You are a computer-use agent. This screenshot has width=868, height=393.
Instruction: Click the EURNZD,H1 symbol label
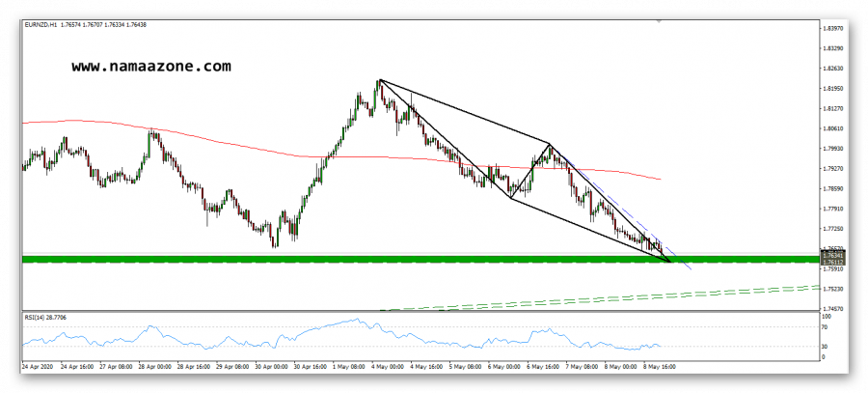41,25
